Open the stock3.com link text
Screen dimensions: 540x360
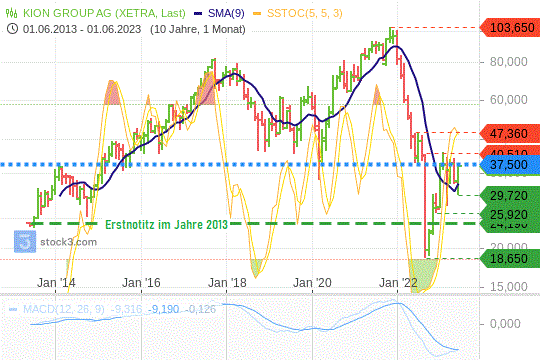click(x=69, y=242)
